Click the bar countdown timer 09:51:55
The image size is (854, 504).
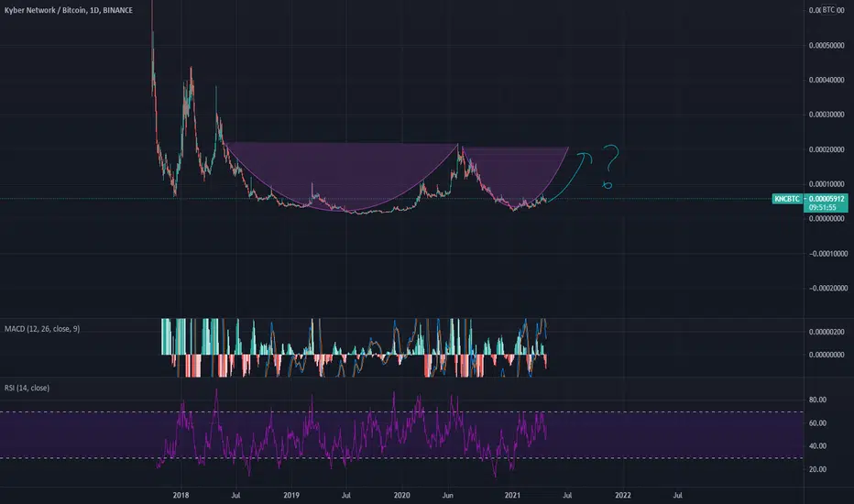click(x=823, y=208)
